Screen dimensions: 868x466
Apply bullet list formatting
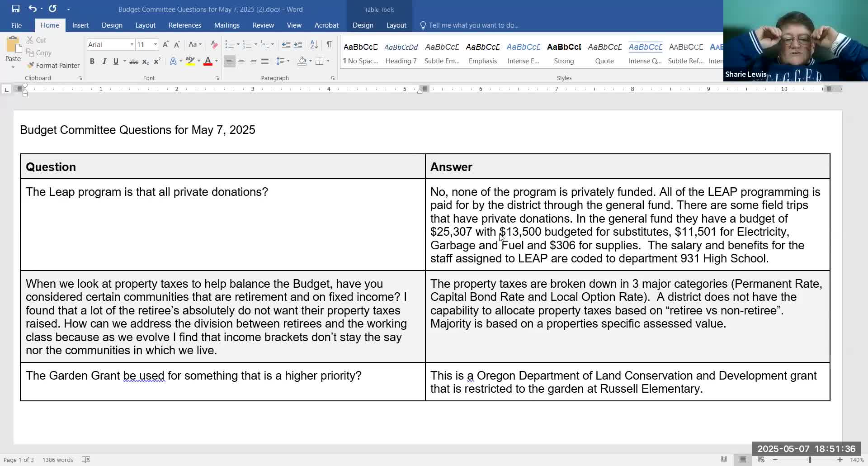click(230, 44)
